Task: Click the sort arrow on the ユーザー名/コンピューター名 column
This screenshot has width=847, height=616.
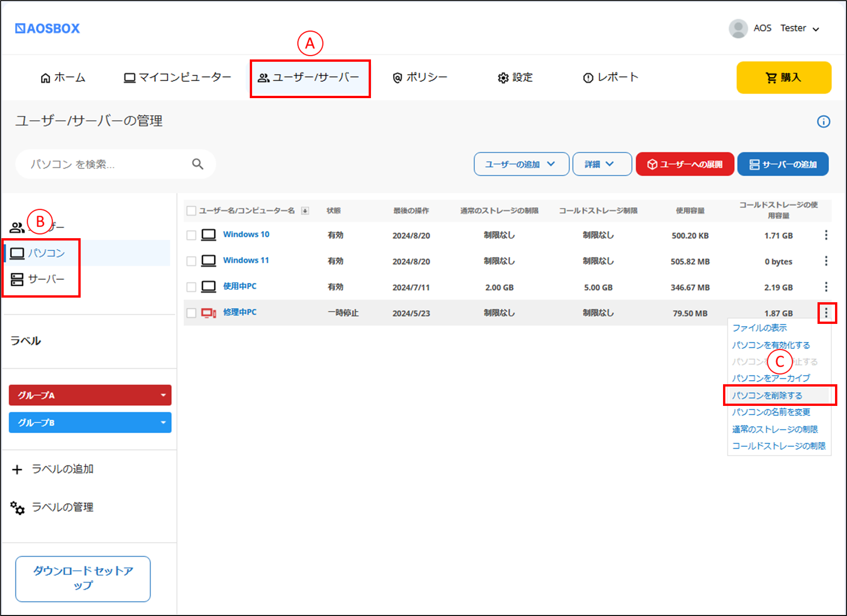Action: tap(305, 211)
